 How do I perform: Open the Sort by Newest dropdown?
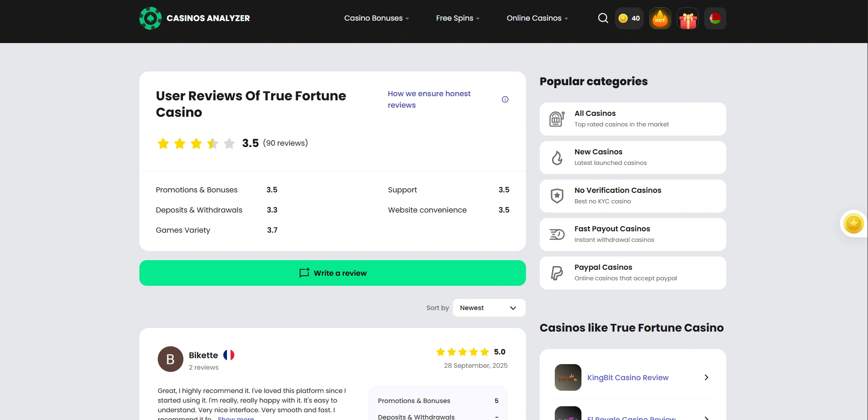coord(489,308)
